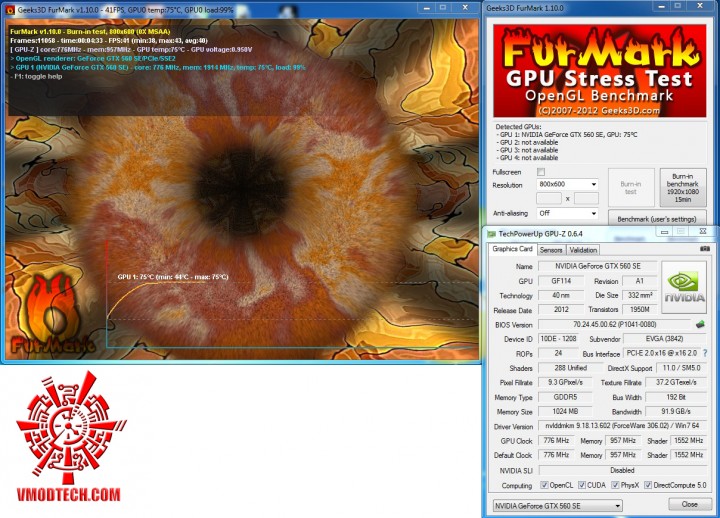The image size is (720, 518).
Task: Click the Bus Interface question mark icon
Action: 705,353
